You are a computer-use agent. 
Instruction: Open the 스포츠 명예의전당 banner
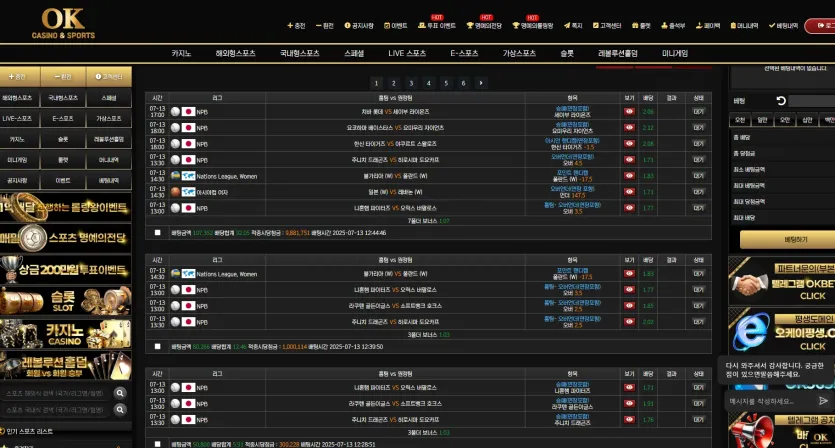coord(66,238)
